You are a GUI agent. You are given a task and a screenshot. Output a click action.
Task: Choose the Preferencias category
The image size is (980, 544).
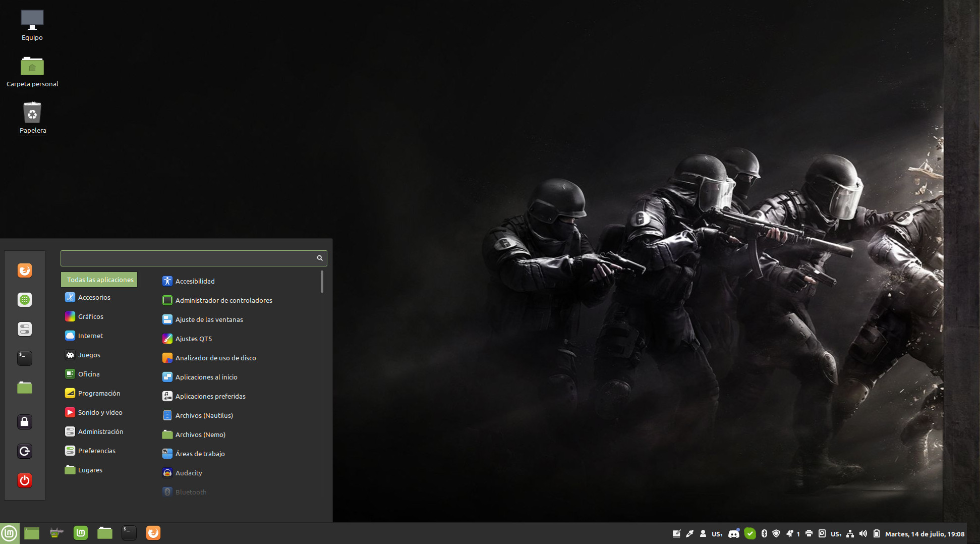point(96,451)
